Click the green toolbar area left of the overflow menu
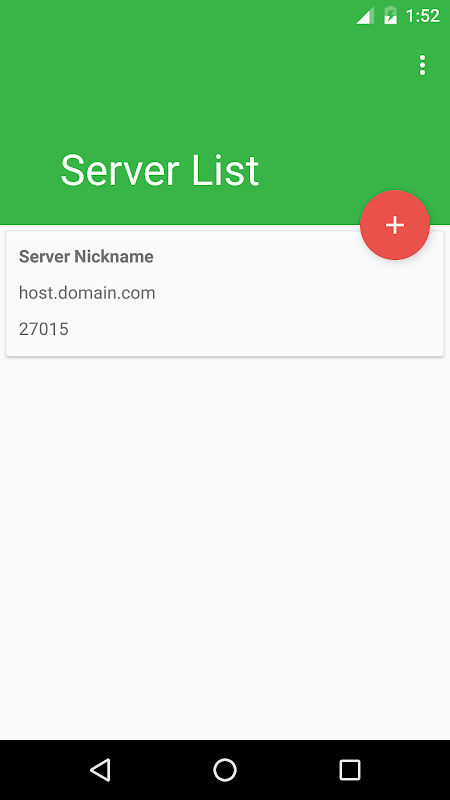Screen dimensions: 450x800 click(204, 65)
